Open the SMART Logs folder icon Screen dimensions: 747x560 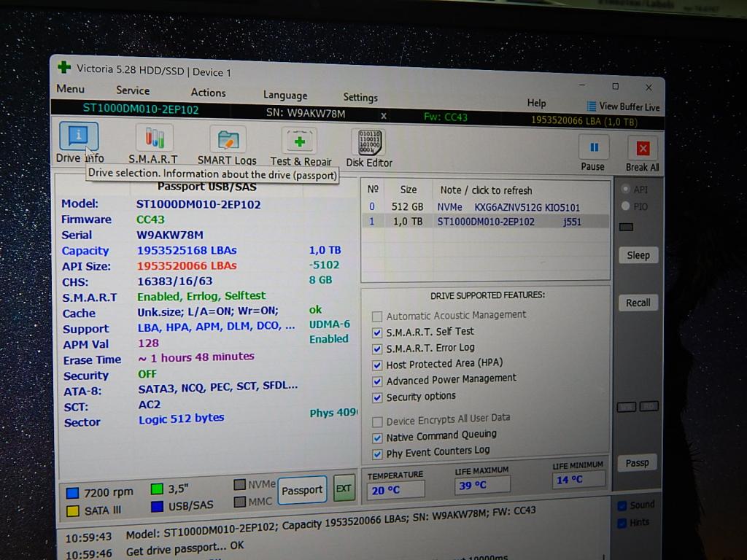pos(228,140)
